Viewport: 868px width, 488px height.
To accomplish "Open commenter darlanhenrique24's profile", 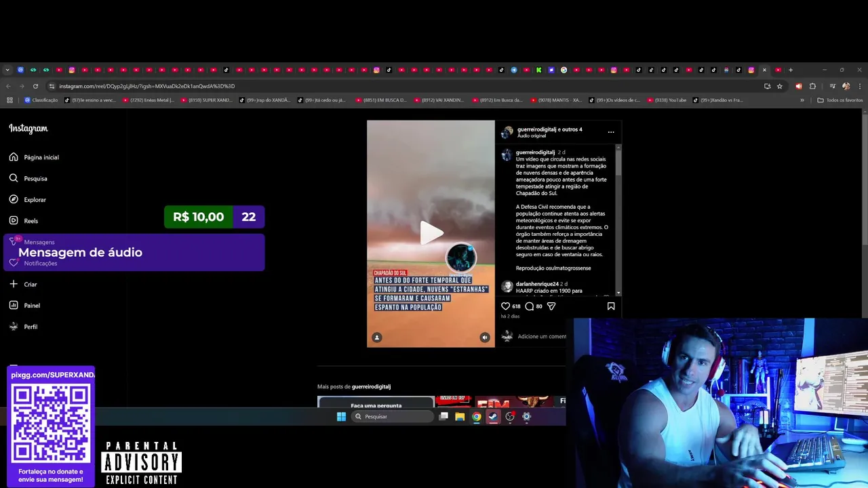I will (x=537, y=284).
